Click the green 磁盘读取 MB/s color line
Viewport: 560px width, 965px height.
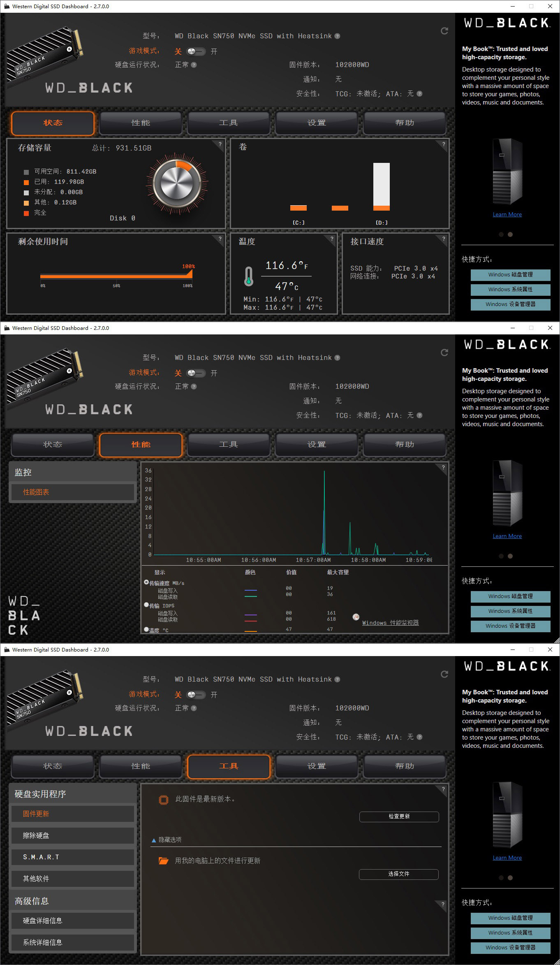[x=251, y=596]
